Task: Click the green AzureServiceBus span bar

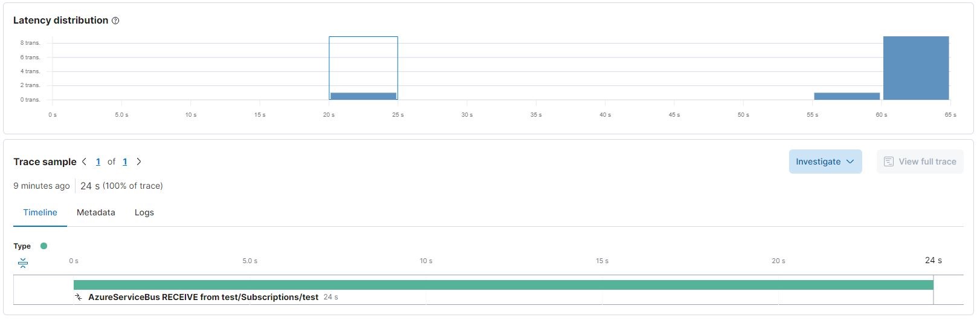Action: (x=503, y=285)
